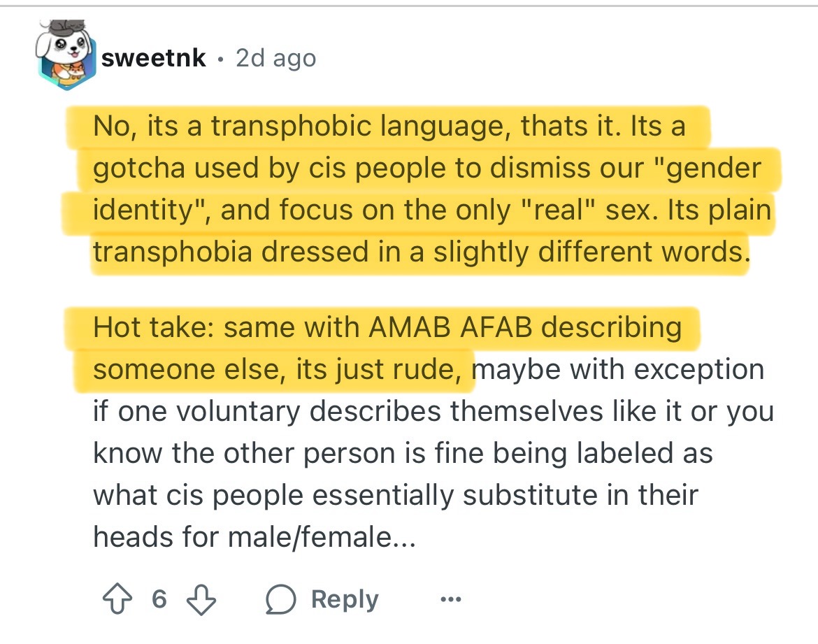Click the highlighted word "AFAB"
The width and height of the screenshot is (818, 644).
(496, 328)
